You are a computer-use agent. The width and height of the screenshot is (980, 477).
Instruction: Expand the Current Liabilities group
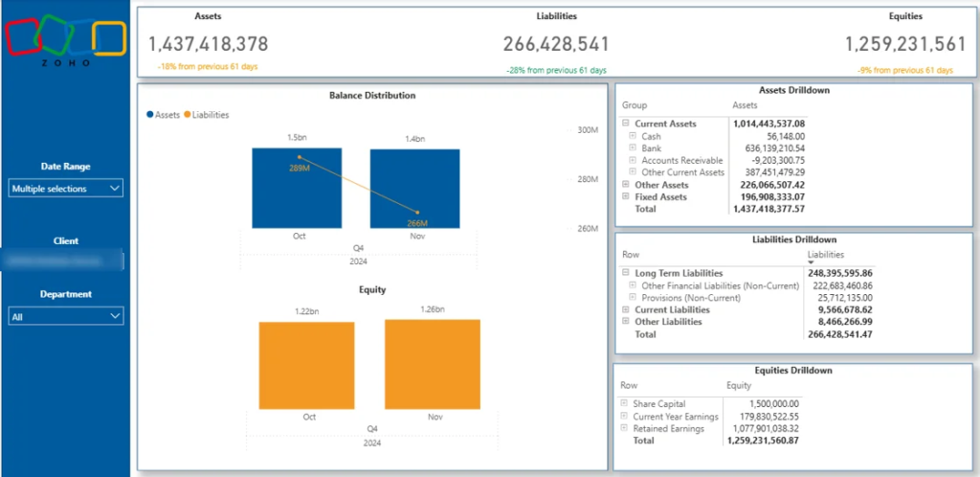626,309
